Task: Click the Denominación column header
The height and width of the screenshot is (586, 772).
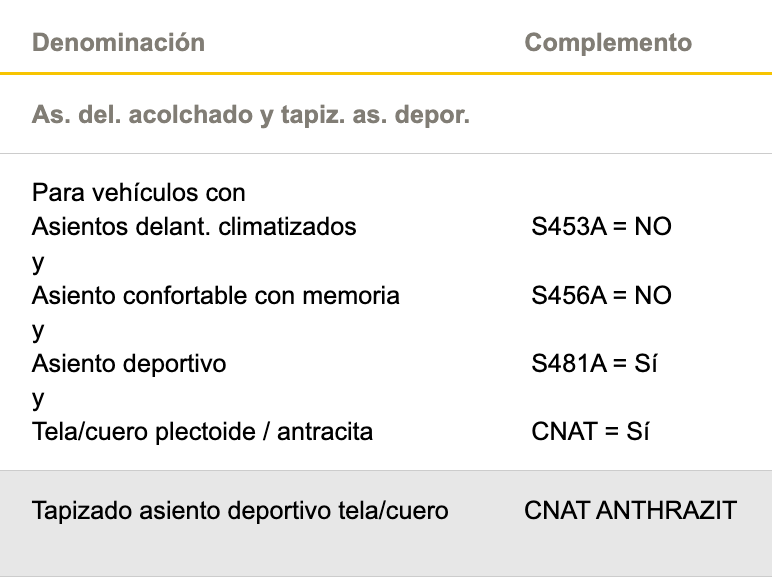Action: (118, 43)
